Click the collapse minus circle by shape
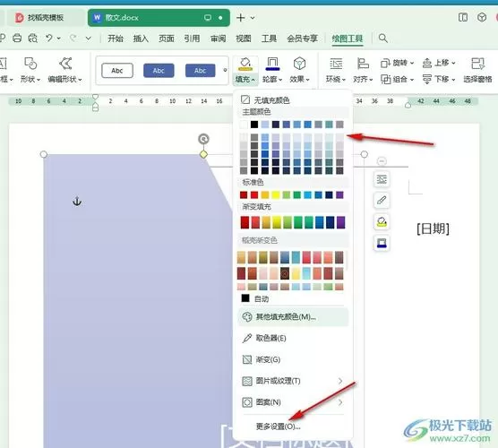This screenshot has width=498, height=448. (382, 161)
